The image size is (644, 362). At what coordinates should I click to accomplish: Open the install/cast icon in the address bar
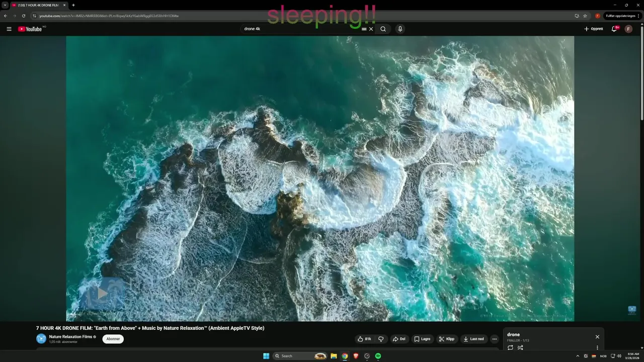click(x=577, y=16)
